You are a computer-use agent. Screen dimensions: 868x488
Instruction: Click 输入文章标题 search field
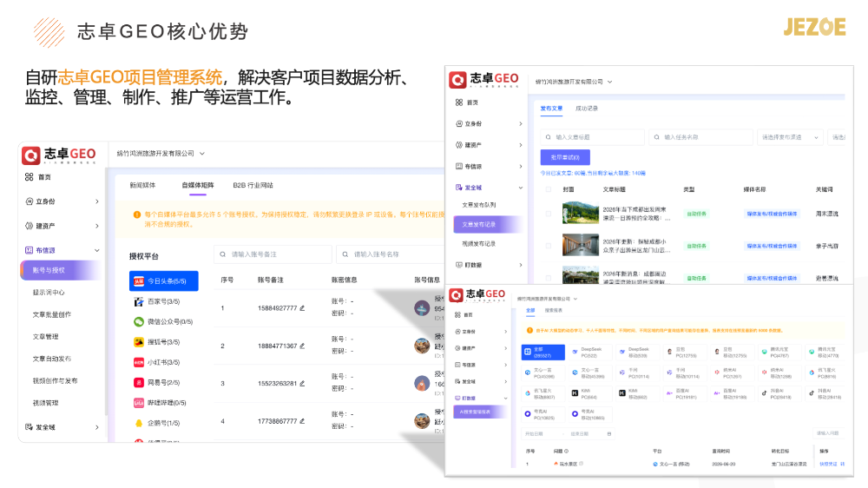(592, 137)
